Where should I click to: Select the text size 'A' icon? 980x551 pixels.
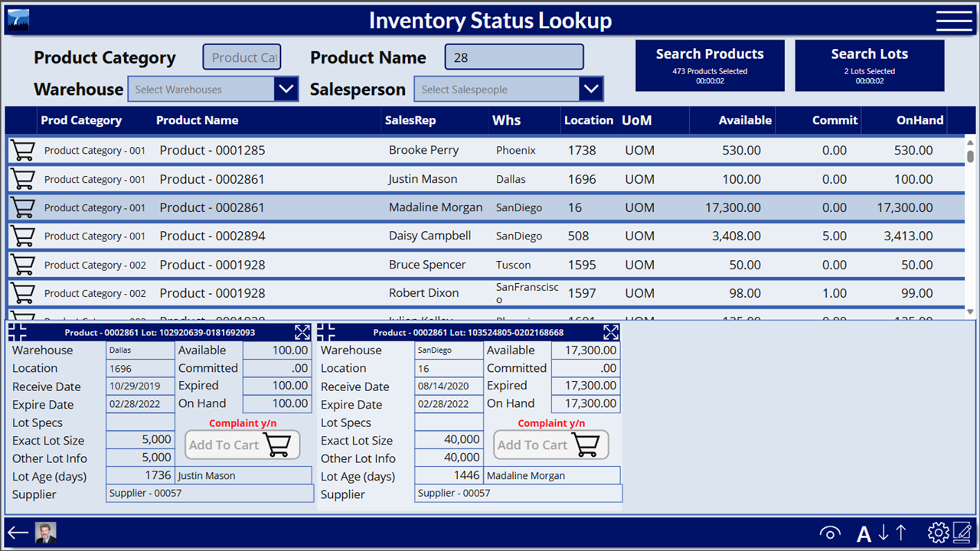[864, 533]
